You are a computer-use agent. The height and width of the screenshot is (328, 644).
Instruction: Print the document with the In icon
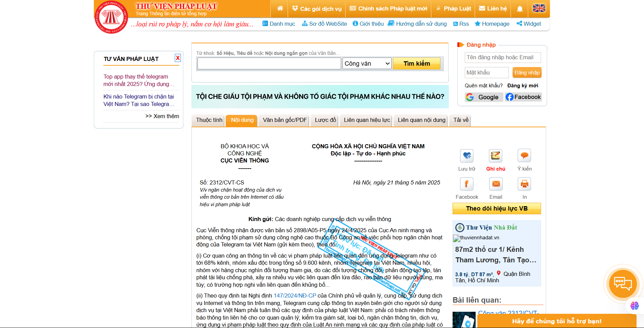(524, 184)
